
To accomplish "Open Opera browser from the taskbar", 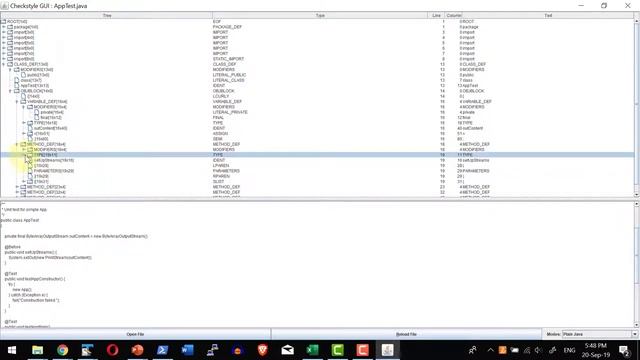I will click(113, 350).
